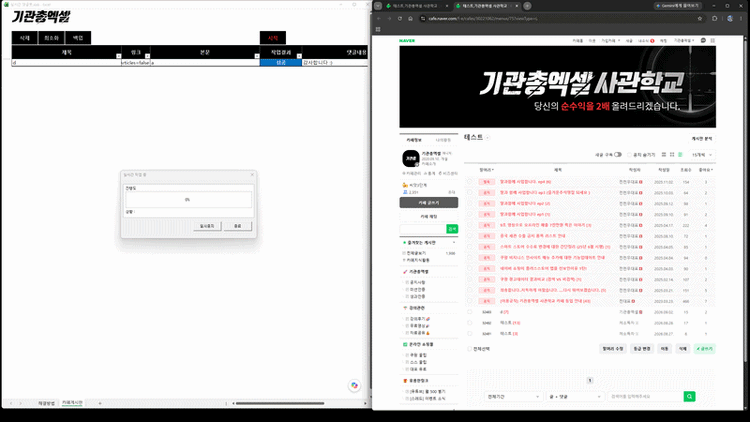Click the 삭제 button in the Excel sheet

[24, 38]
